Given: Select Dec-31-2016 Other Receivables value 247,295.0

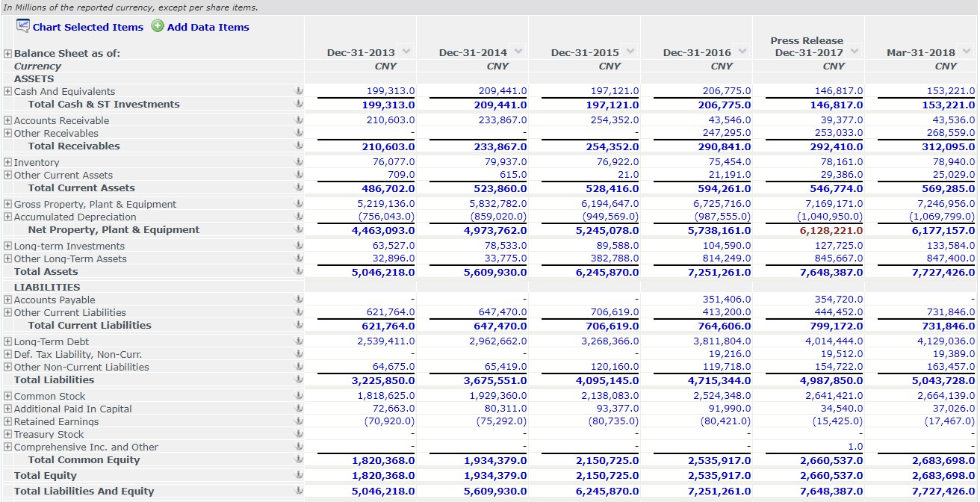Looking at the screenshot, I should (x=727, y=133).
